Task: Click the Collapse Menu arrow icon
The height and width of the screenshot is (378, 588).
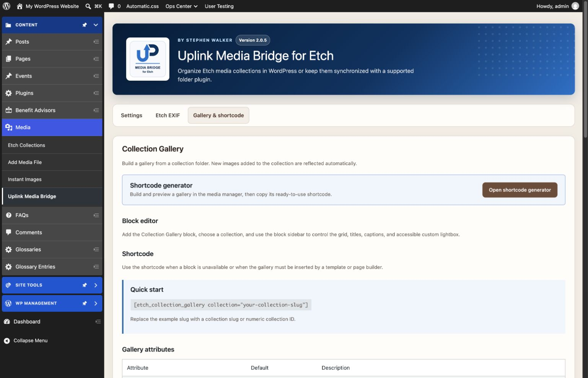Action: 7,341
